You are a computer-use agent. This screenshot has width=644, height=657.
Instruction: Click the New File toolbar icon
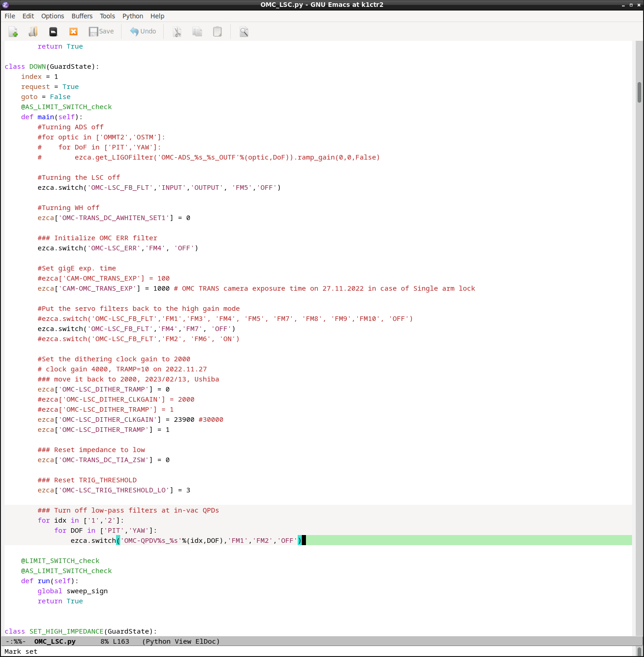pyautogui.click(x=13, y=32)
